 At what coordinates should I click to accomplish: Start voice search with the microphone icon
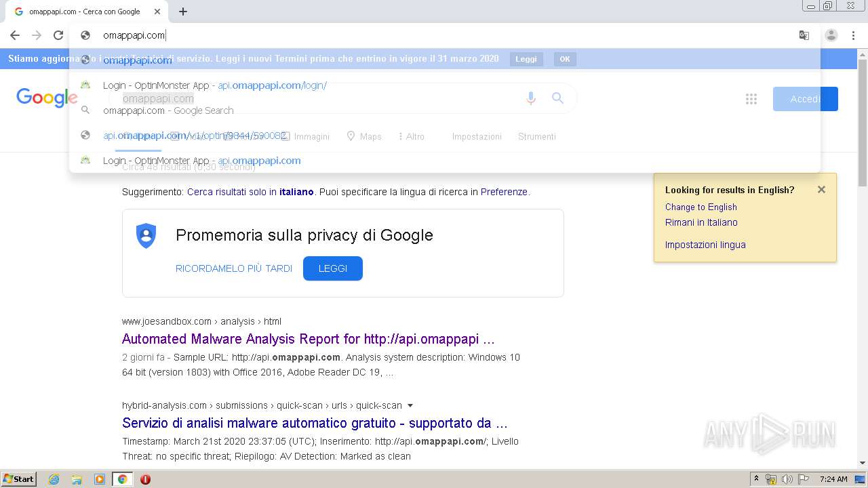tap(531, 98)
